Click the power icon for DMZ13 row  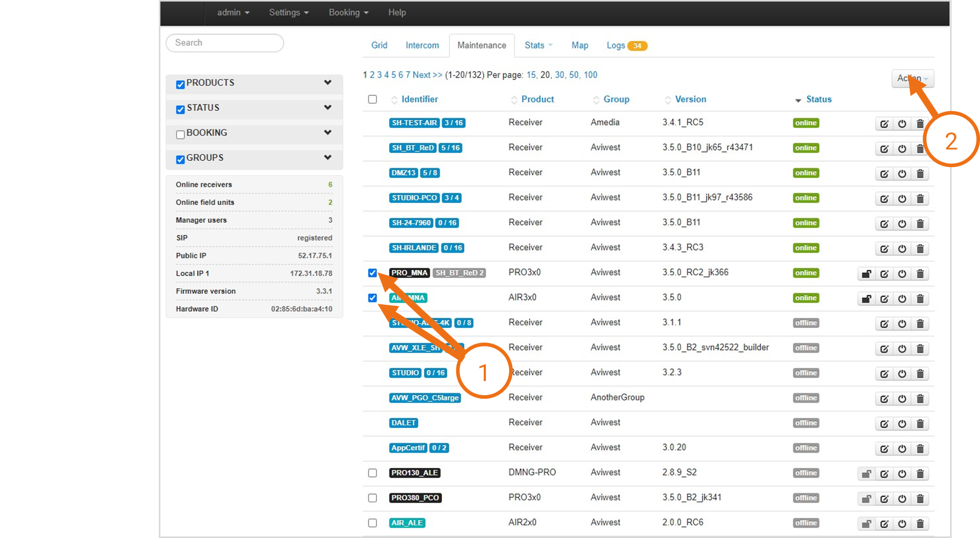[902, 174]
